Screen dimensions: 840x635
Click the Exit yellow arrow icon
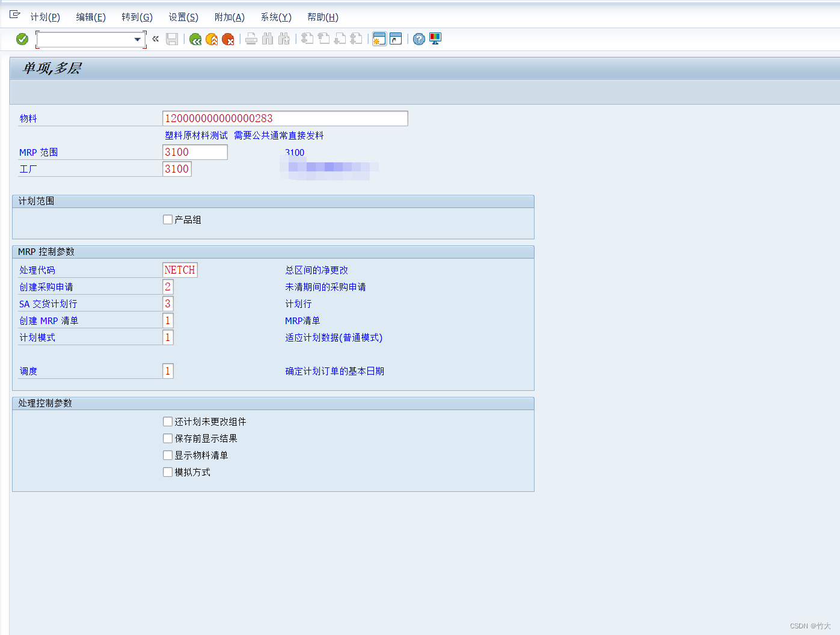211,38
